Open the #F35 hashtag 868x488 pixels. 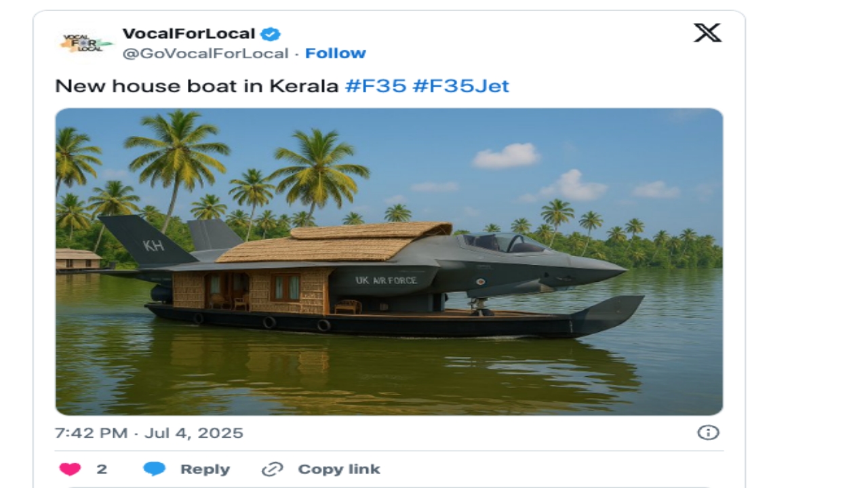[375, 86]
